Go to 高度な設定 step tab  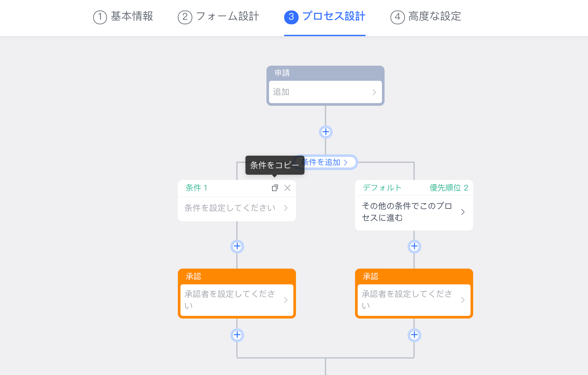[x=426, y=16]
